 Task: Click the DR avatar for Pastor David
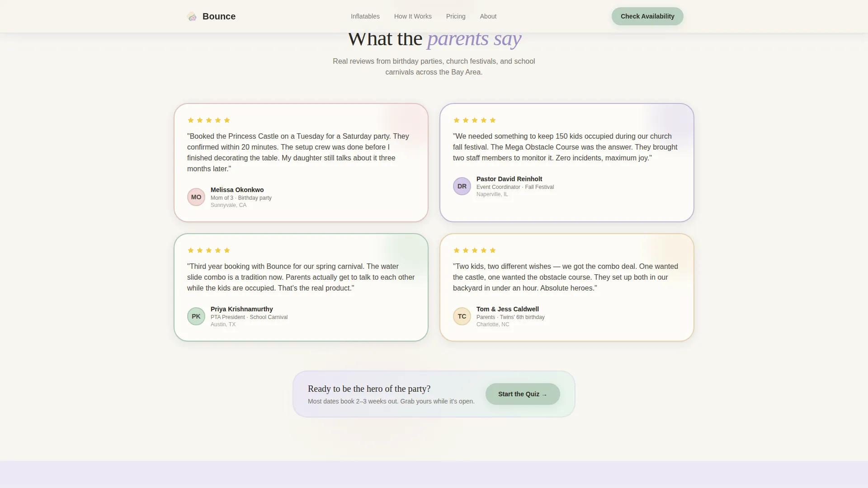click(462, 186)
